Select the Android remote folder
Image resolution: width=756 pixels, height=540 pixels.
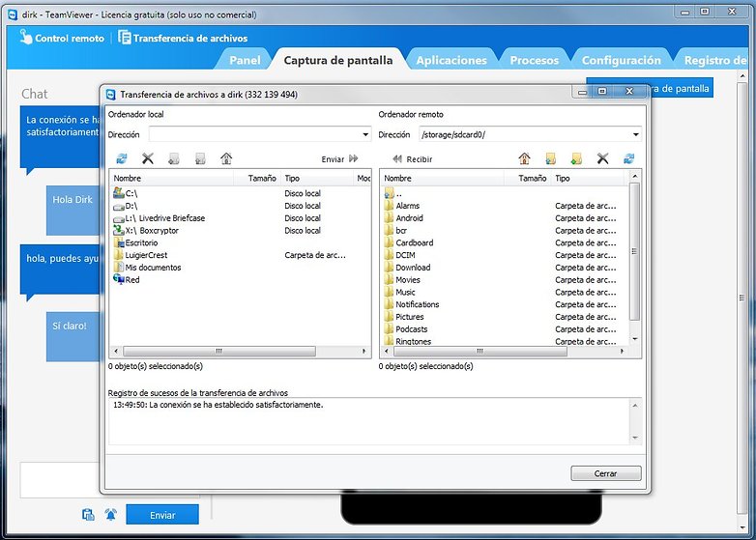505,218
